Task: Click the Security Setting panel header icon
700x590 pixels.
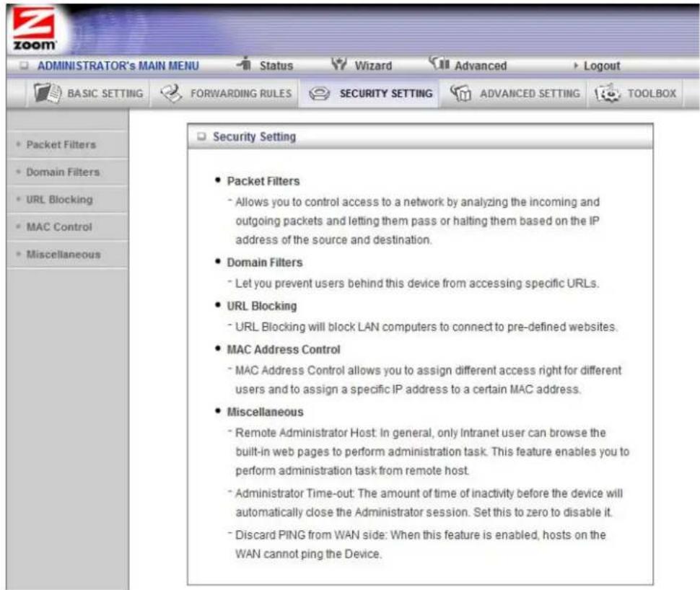Action: (x=202, y=136)
